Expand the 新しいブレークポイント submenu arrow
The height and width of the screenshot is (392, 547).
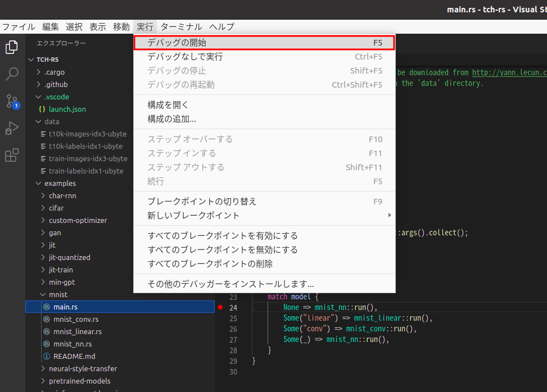390,215
